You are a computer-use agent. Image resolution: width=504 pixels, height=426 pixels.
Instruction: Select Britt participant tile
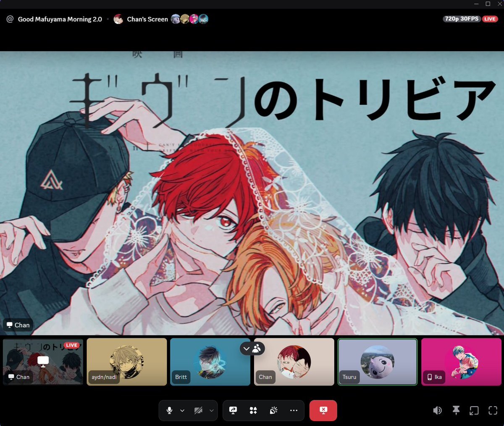210,362
